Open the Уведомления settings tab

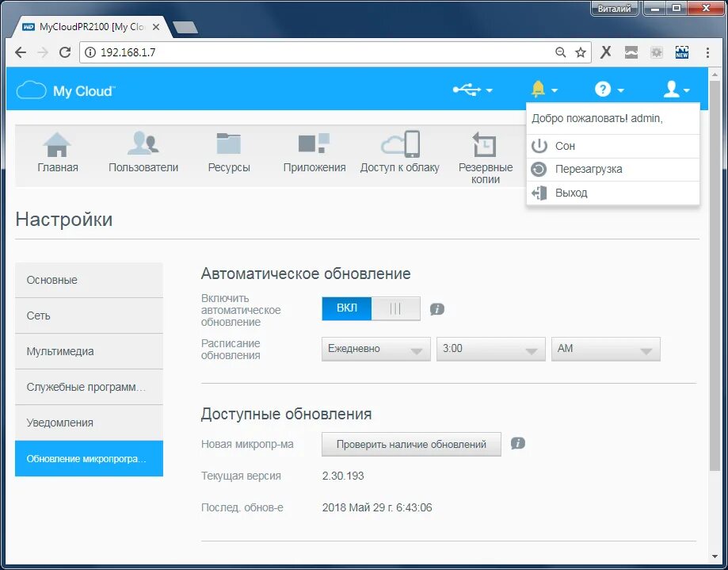point(90,423)
